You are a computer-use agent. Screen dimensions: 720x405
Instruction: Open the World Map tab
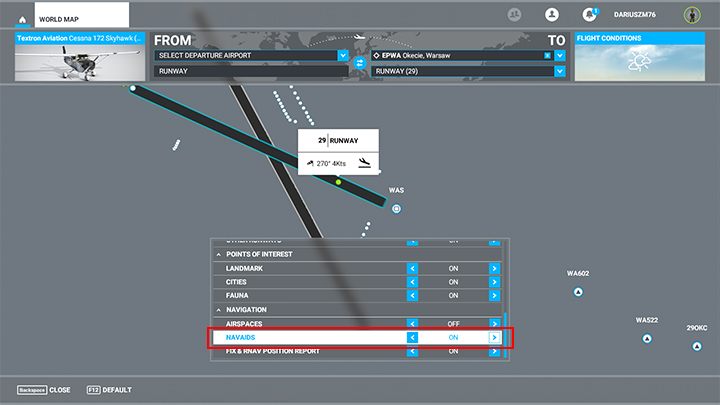tap(82, 15)
